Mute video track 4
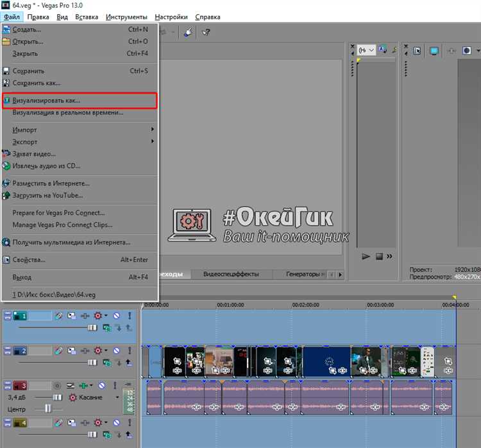The height and width of the screenshot is (448, 481). [116, 423]
